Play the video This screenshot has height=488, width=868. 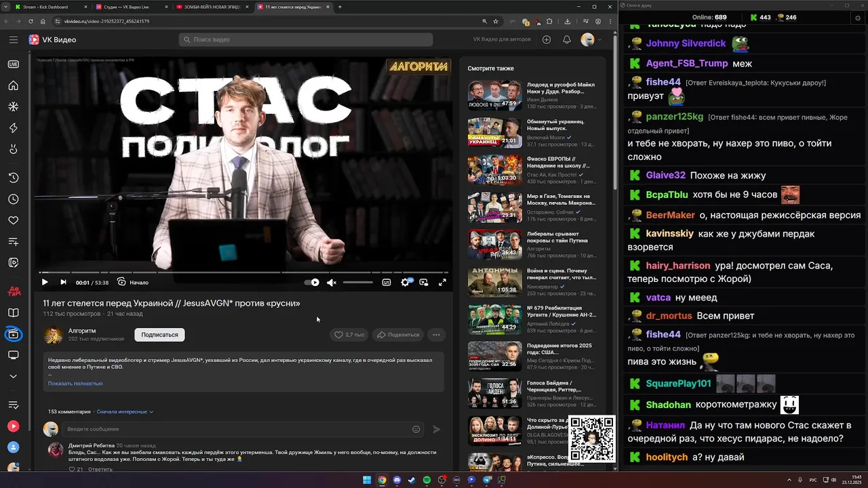pos(45,282)
